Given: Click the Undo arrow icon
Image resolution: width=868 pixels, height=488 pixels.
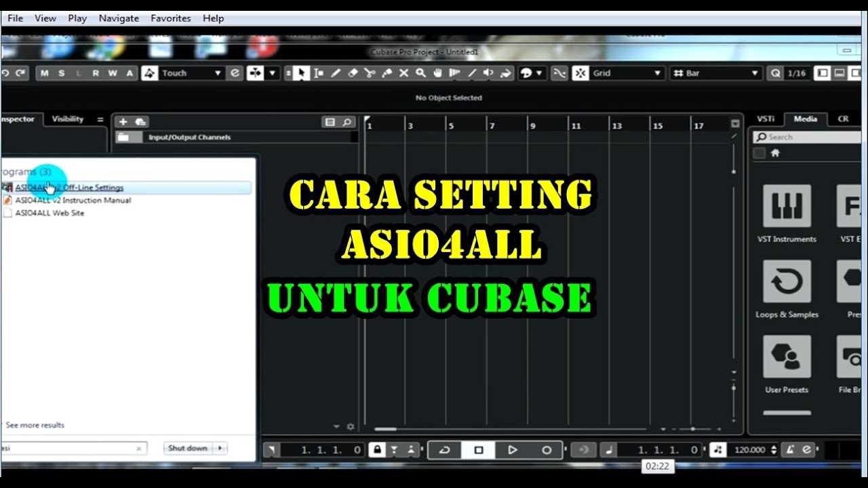Looking at the screenshot, I should pos(5,73).
